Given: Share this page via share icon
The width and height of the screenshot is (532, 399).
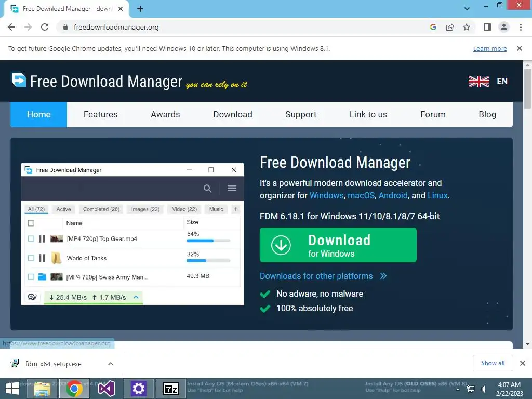Looking at the screenshot, I should pos(450,27).
